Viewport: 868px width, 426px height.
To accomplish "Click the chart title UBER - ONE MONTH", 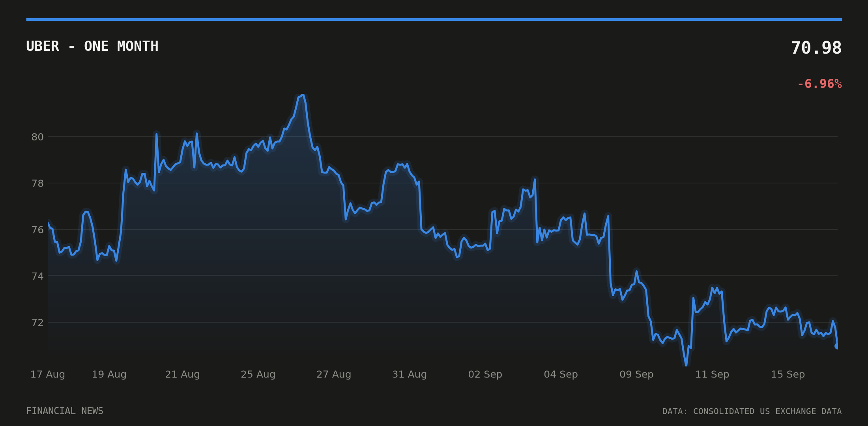I will click(x=92, y=46).
